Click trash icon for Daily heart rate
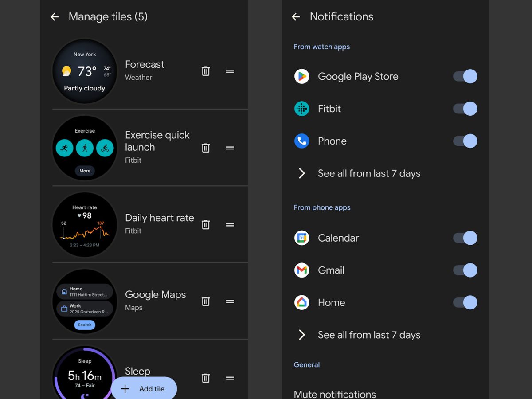Viewport: 532px width, 399px height. coord(206,225)
